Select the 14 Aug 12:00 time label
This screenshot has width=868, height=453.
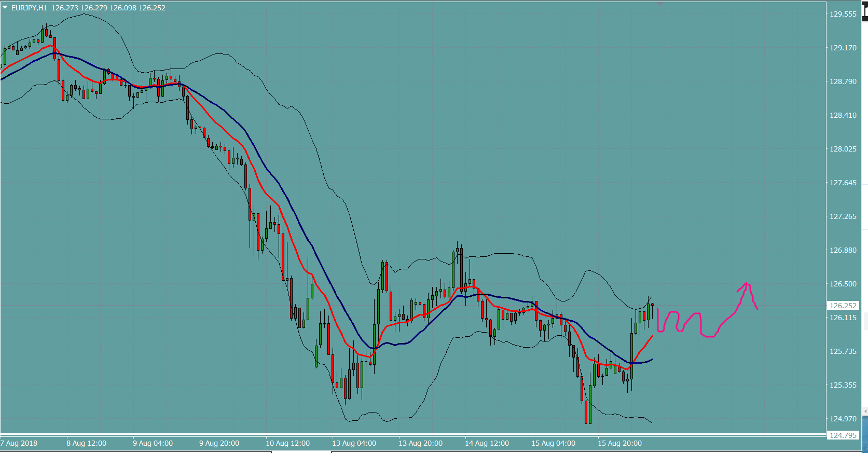(x=487, y=443)
